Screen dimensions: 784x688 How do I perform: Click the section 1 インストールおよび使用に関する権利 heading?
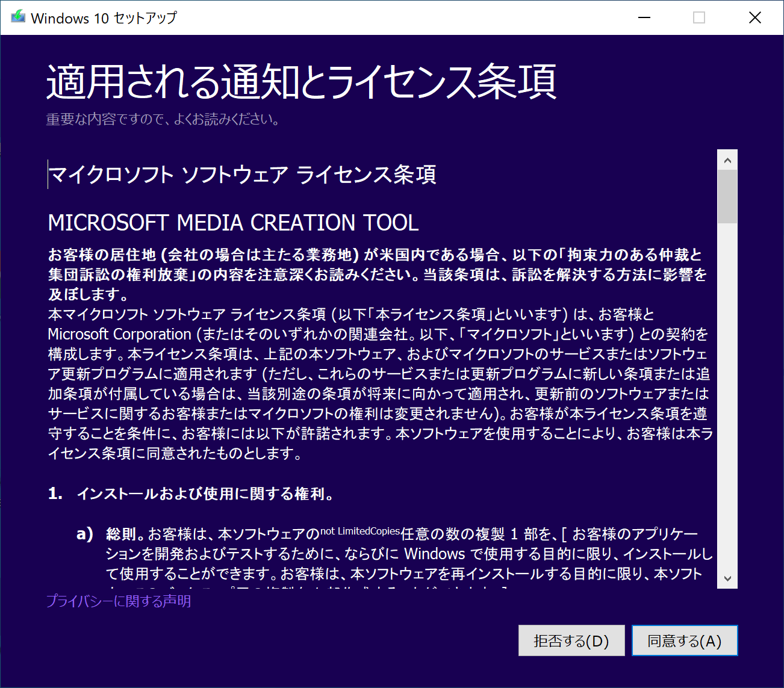(x=205, y=494)
